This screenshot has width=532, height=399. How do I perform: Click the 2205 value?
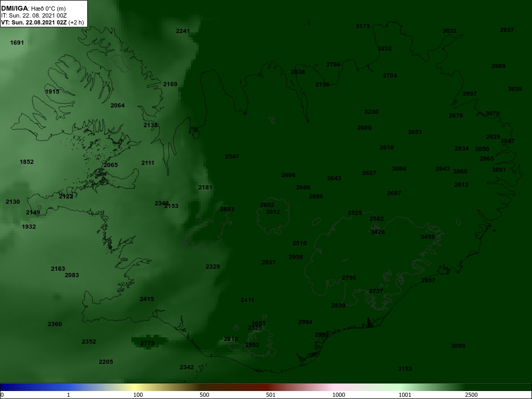click(x=106, y=362)
